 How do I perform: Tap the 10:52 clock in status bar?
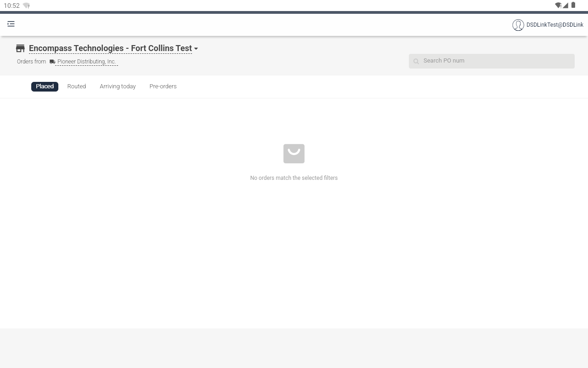click(x=11, y=6)
